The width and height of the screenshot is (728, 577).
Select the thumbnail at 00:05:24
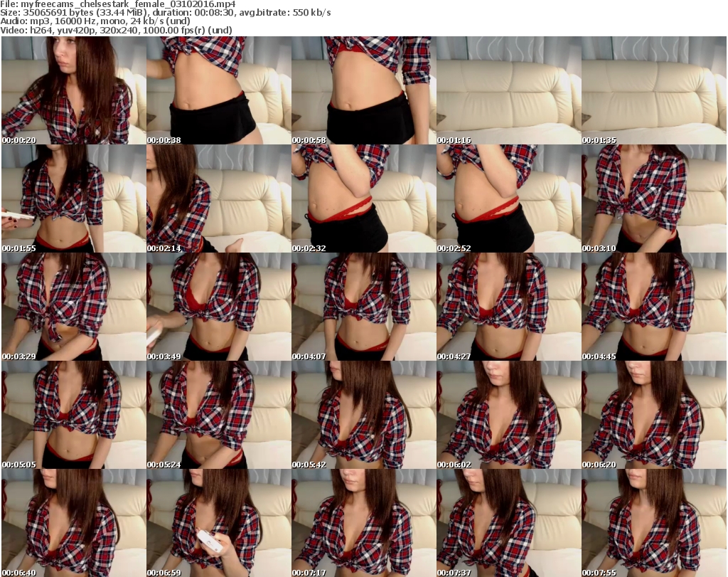point(219,415)
